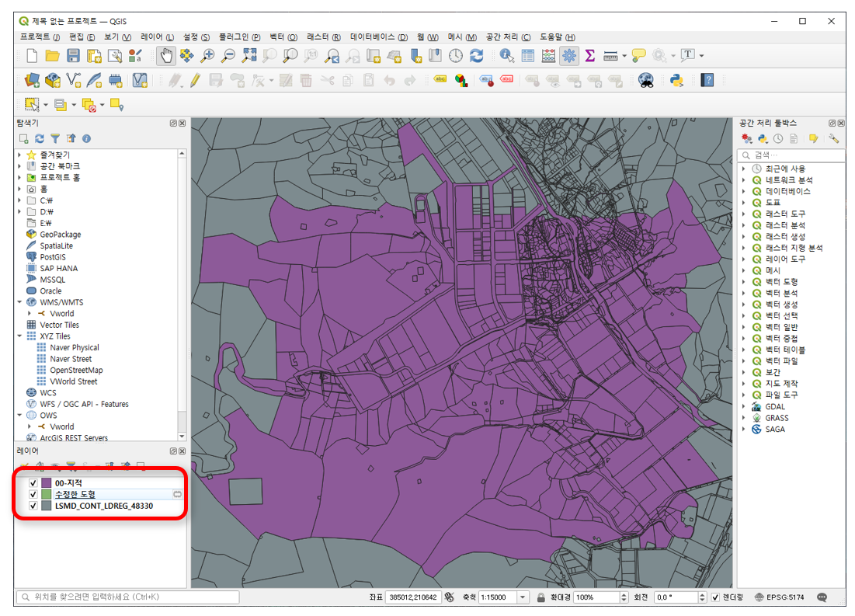Click the gray swatch of LSMD_CONT_LDREG_48330 layer
This screenshot has height=616, width=855.
[47, 506]
